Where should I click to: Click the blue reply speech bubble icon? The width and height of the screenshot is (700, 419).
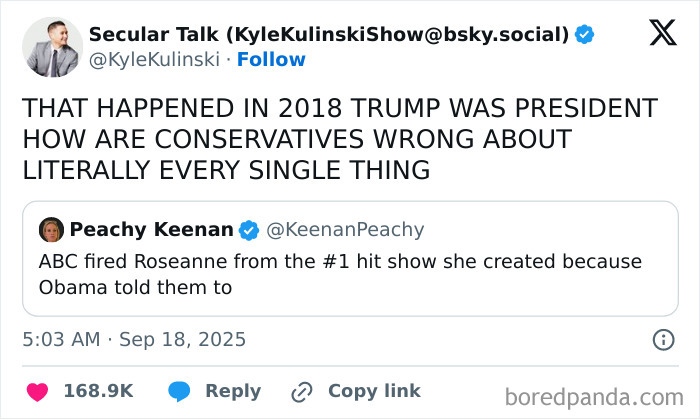point(180,391)
